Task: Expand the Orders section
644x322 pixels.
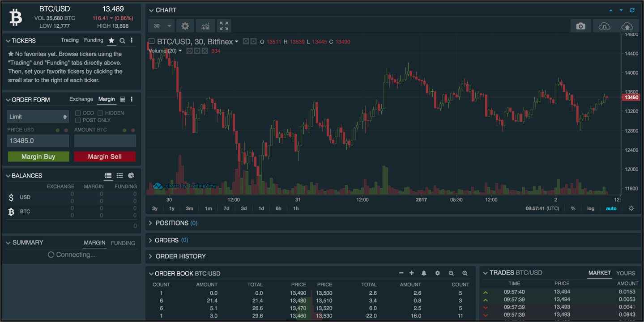Action: [150, 240]
